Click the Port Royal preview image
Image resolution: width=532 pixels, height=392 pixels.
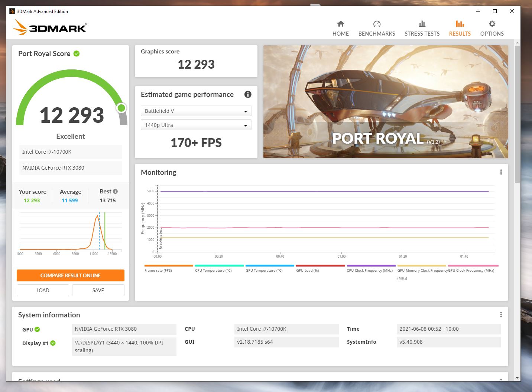click(x=386, y=102)
